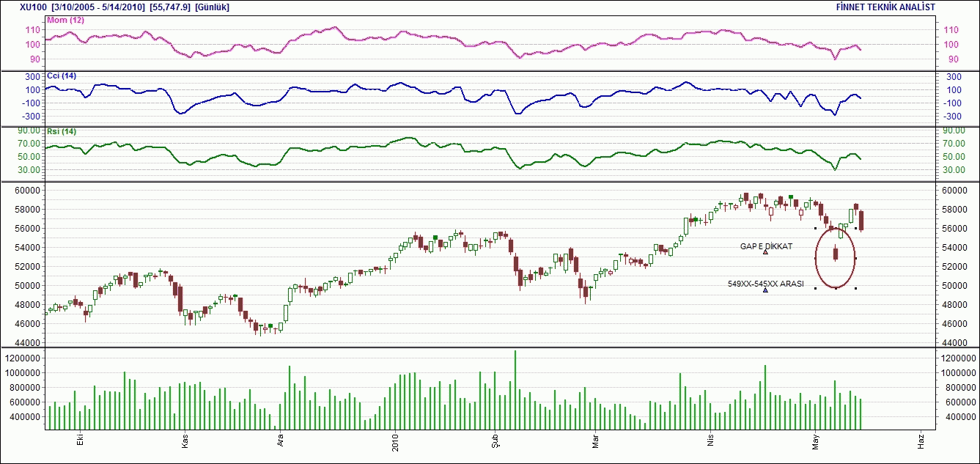Select the Mom (12) indicator label

(x=65, y=21)
